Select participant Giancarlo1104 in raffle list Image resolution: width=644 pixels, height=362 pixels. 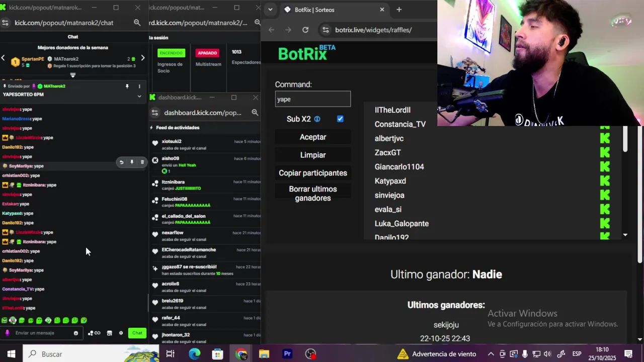click(399, 166)
